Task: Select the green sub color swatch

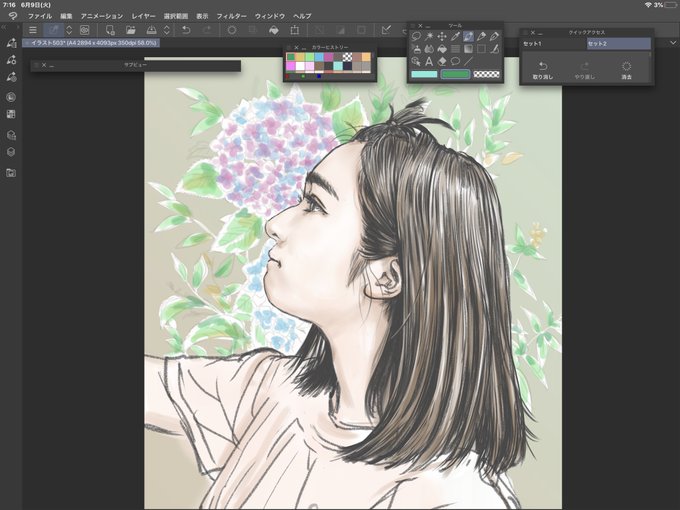Action: click(455, 74)
